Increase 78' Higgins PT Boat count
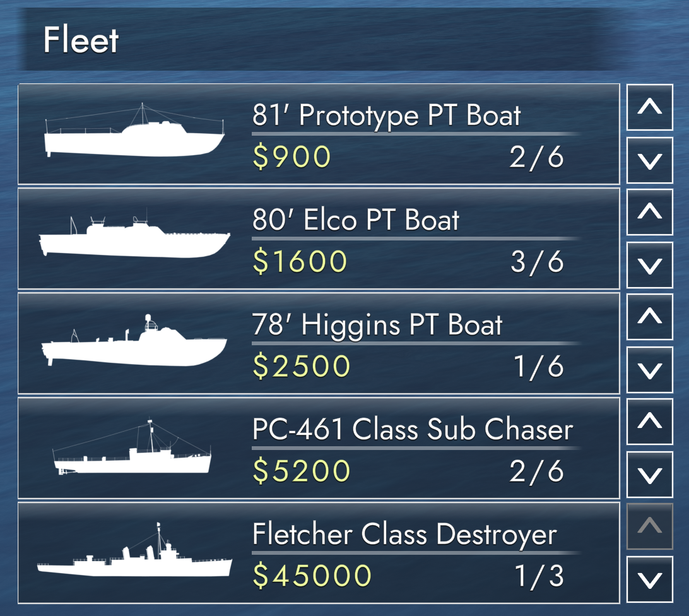 [649, 316]
